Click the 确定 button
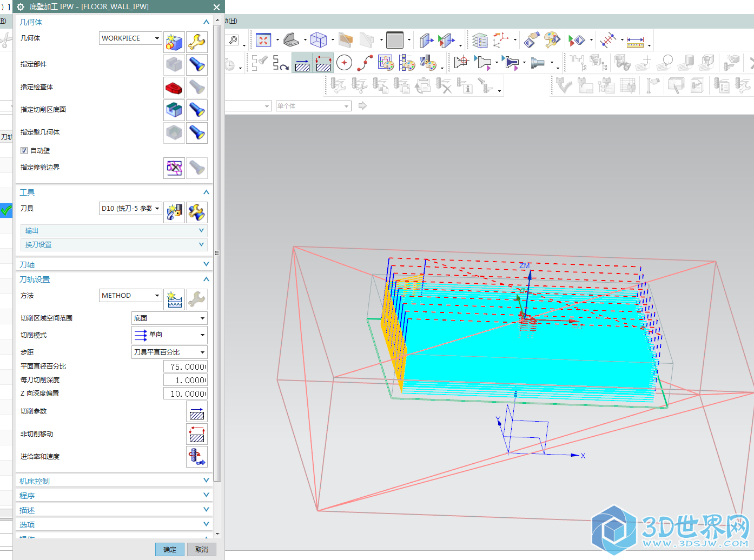This screenshot has width=754, height=560. (170, 549)
